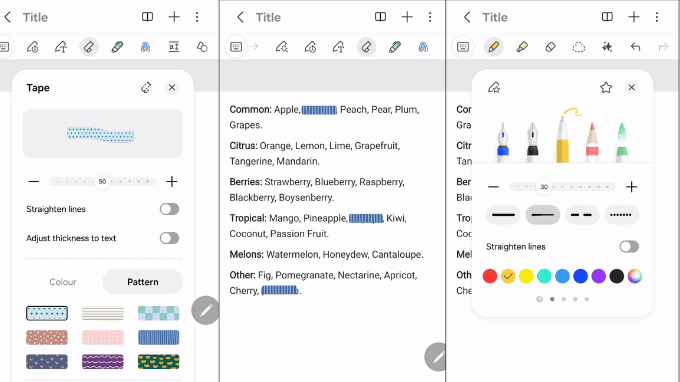Screen dimensions: 680x382
Task: Decrease the tape thickness with the minus
Action: pyautogui.click(x=33, y=181)
